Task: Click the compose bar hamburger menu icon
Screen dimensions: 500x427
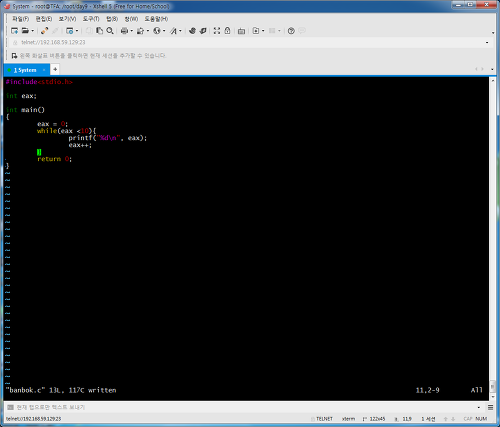Action: pyautogui.click(x=490, y=407)
